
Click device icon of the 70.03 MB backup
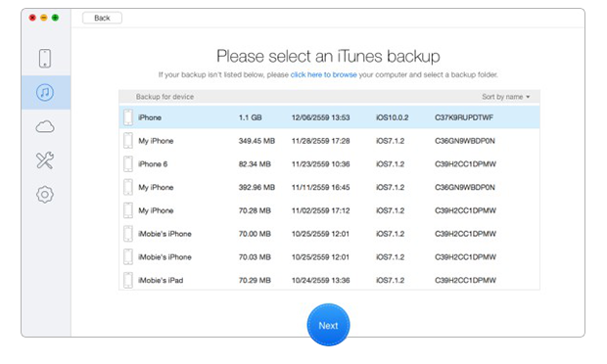128,256
